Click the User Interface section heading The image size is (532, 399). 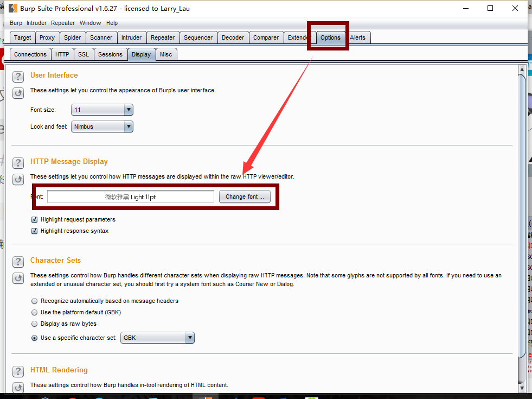[54, 75]
